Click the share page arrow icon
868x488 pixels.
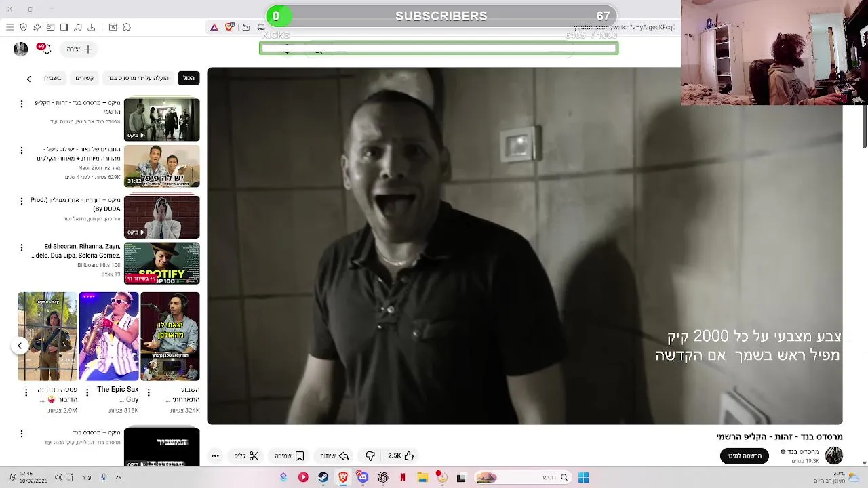(245, 27)
